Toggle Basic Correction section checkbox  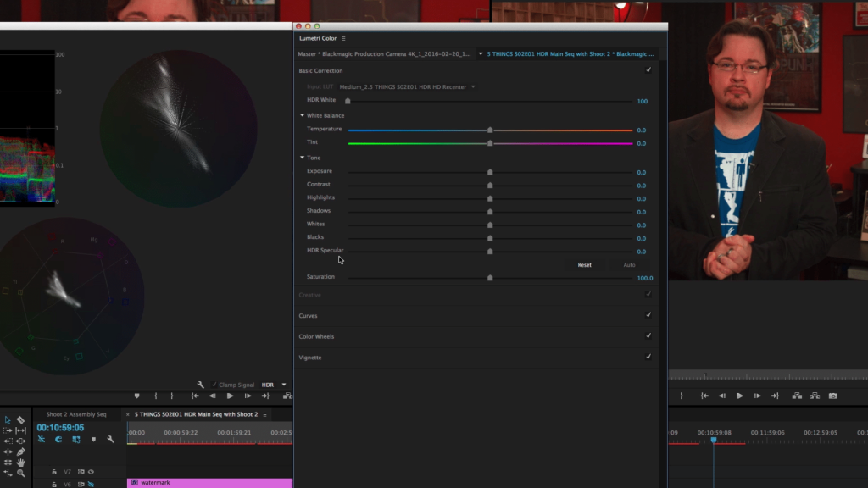click(x=648, y=70)
